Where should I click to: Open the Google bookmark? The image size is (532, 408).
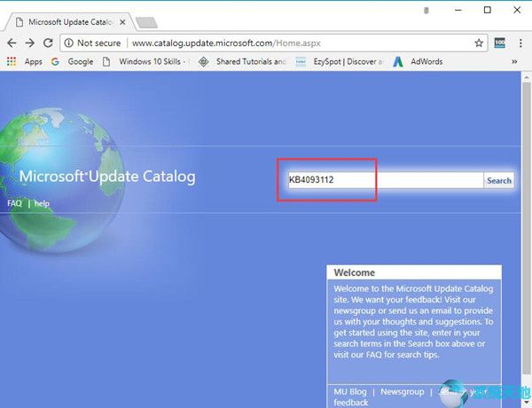point(72,61)
